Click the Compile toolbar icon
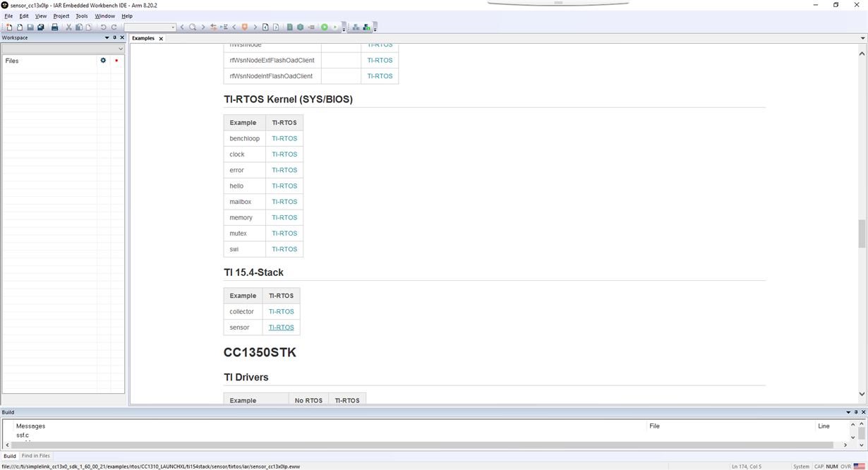The width and height of the screenshot is (868, 470). point(289,27)
